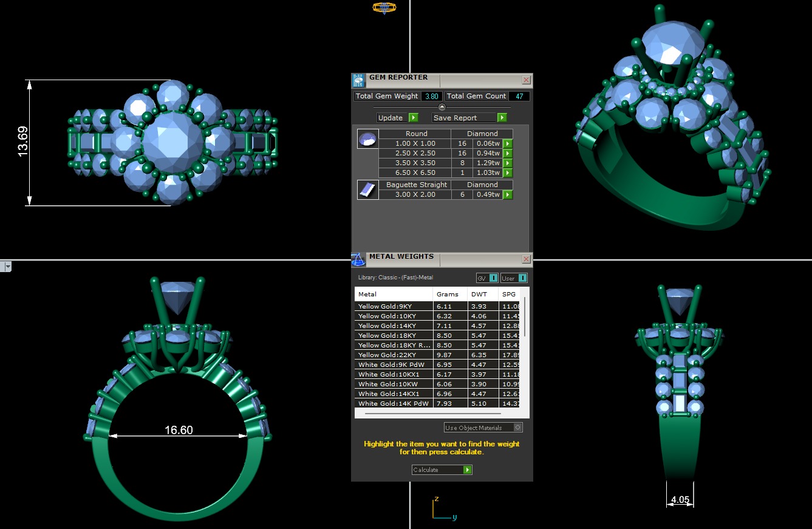This screenshot has height=529, width=812.
Task: Enable Use Object Materials option
Action: [x=483, y=428]
